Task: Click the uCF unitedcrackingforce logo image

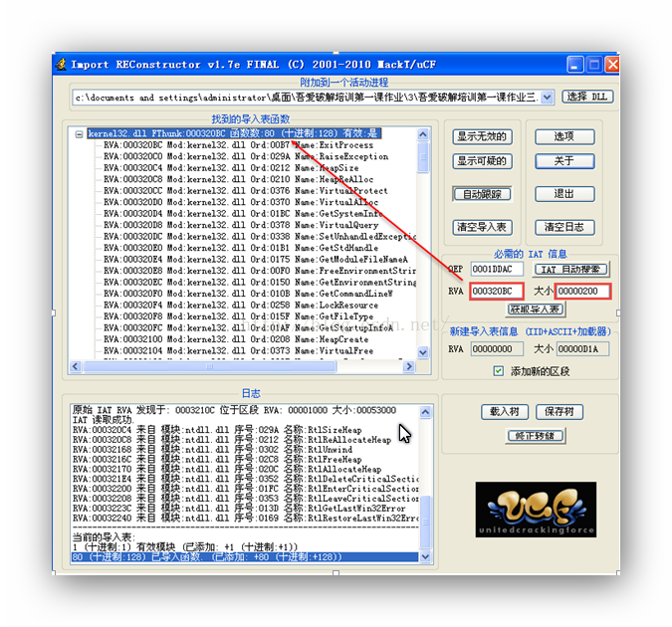Action: tap(536, 510)
